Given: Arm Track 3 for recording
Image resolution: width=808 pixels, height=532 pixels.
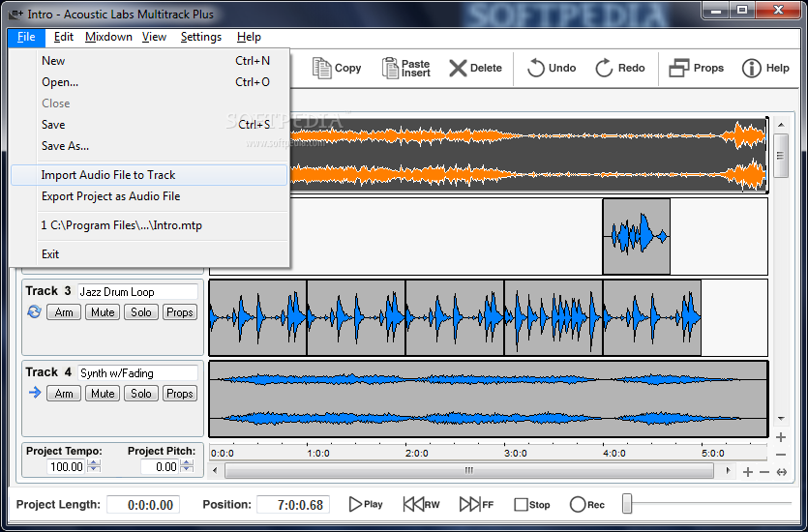Looking at the screenshot, I should (64, 312).
